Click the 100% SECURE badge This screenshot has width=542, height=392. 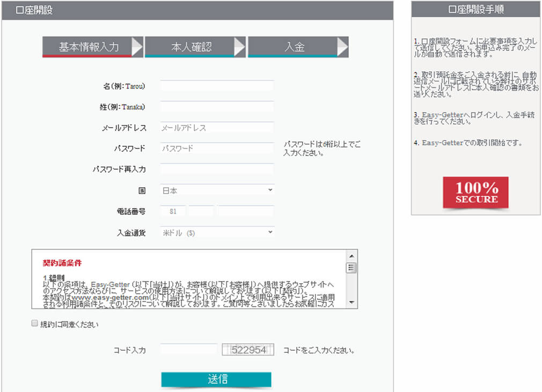click(475, 193)
